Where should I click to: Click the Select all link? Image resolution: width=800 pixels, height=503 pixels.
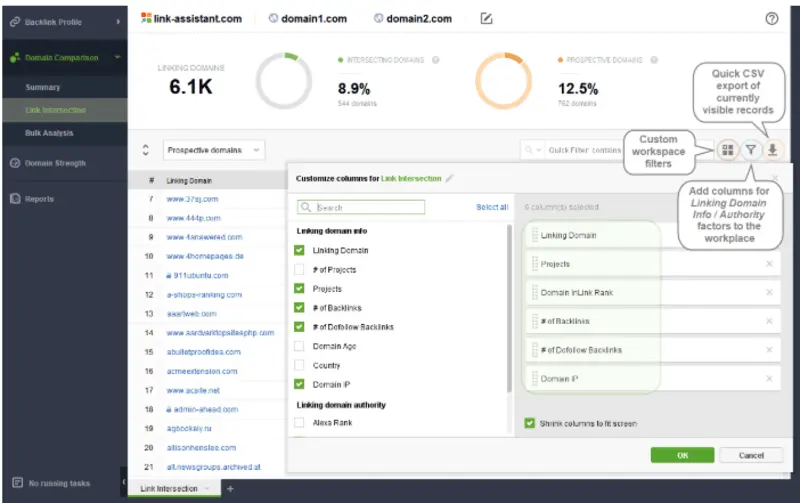[x=492, y=207]
